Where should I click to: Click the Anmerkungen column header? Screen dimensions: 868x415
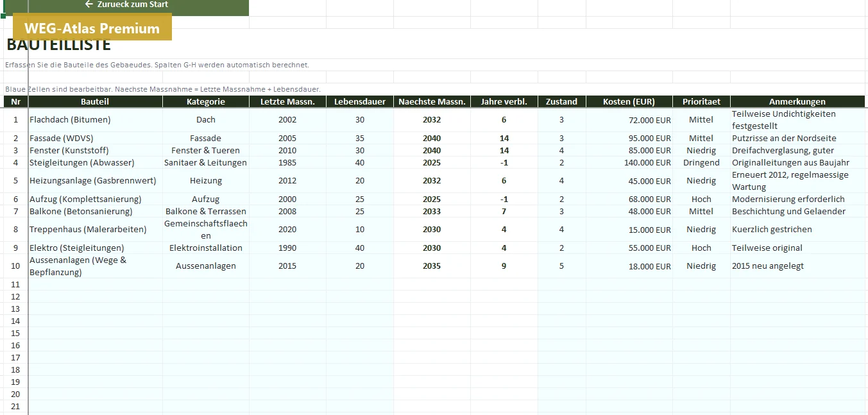pos(797,101)
